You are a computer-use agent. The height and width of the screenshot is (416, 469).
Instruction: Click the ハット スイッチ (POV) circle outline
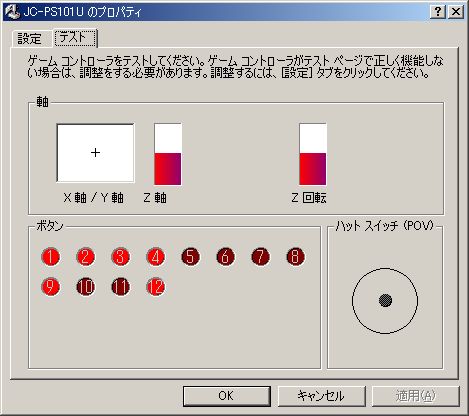[385, 301]
